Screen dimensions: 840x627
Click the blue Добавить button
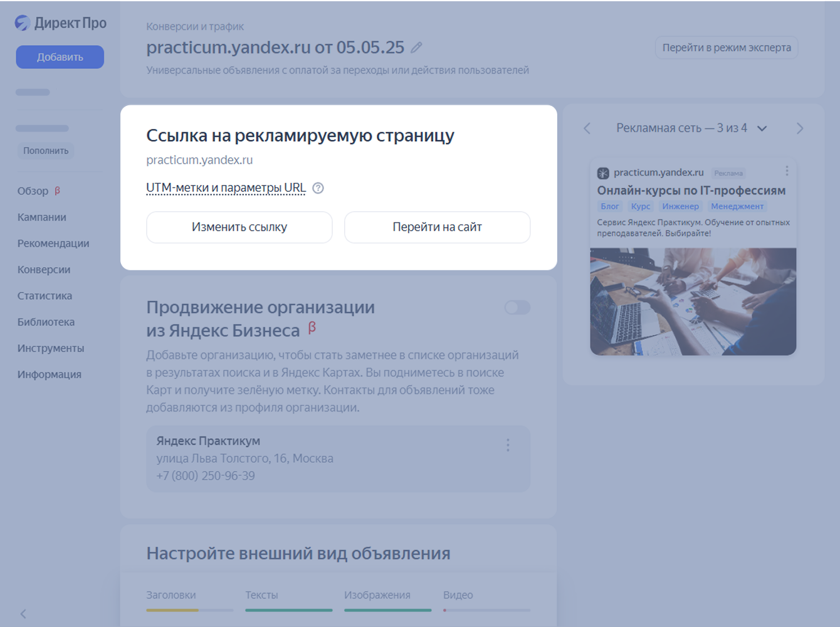(x=60, y=57)
